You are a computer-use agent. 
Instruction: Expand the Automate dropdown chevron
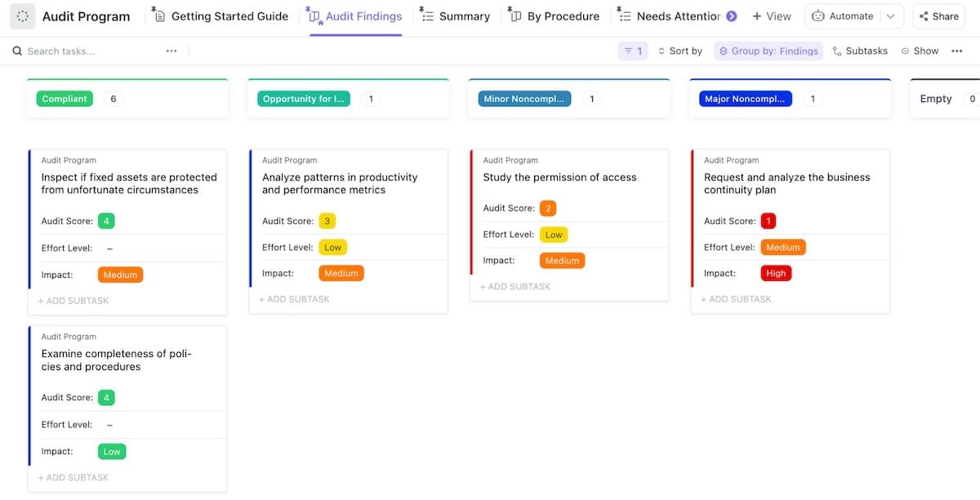890,16
